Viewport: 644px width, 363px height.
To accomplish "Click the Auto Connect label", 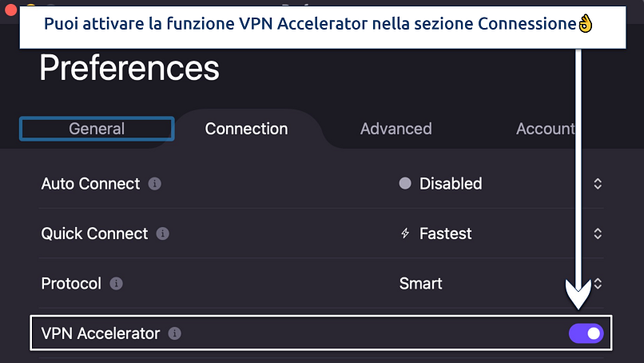I will (x=90, y=184).
